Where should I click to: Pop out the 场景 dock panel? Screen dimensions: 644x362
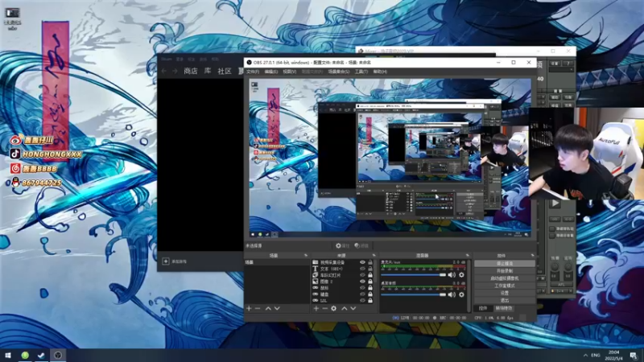point(306,255)
